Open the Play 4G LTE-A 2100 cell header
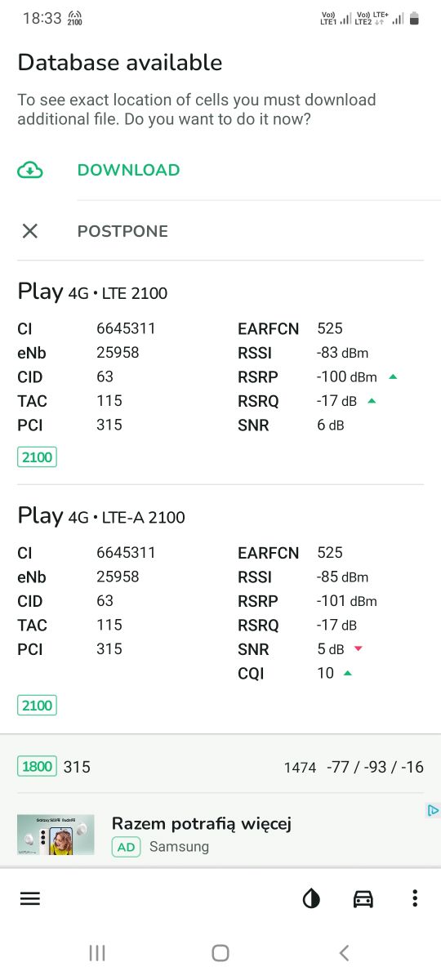 (101, 516)
